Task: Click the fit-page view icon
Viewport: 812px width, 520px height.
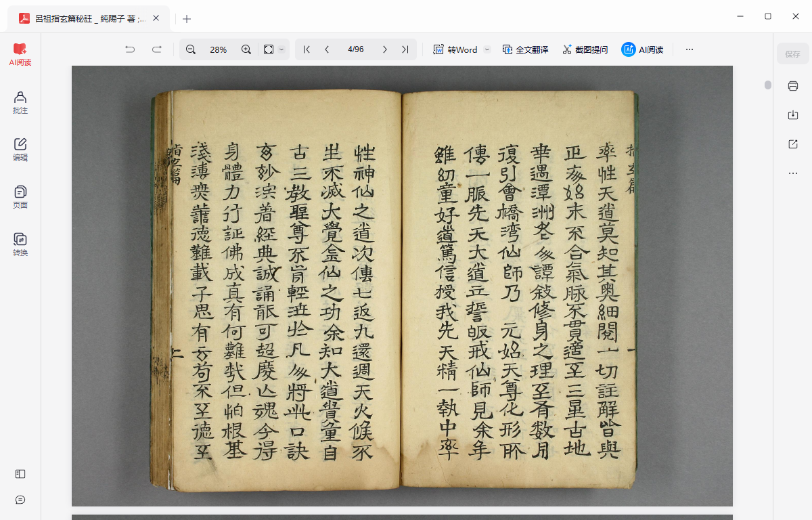Action: tap(269, 49)
